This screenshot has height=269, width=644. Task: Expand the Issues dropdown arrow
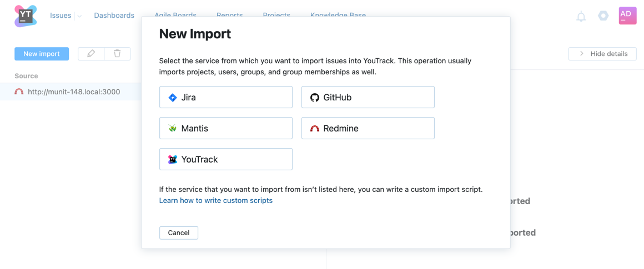pyautogui.click(x=79, y=16)
